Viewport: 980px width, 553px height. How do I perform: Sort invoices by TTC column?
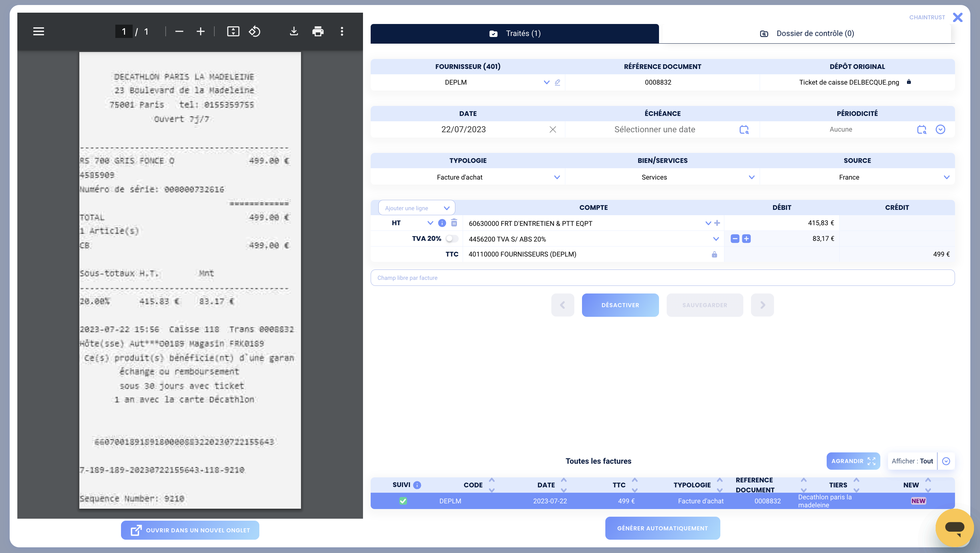635,485
